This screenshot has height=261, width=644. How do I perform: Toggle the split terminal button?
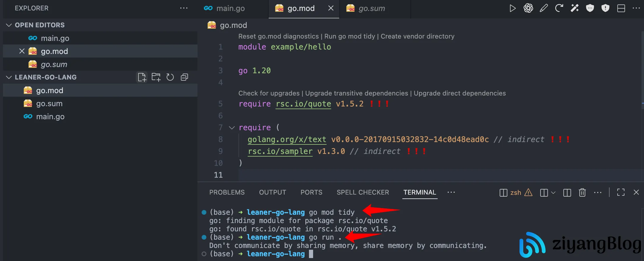567,193
